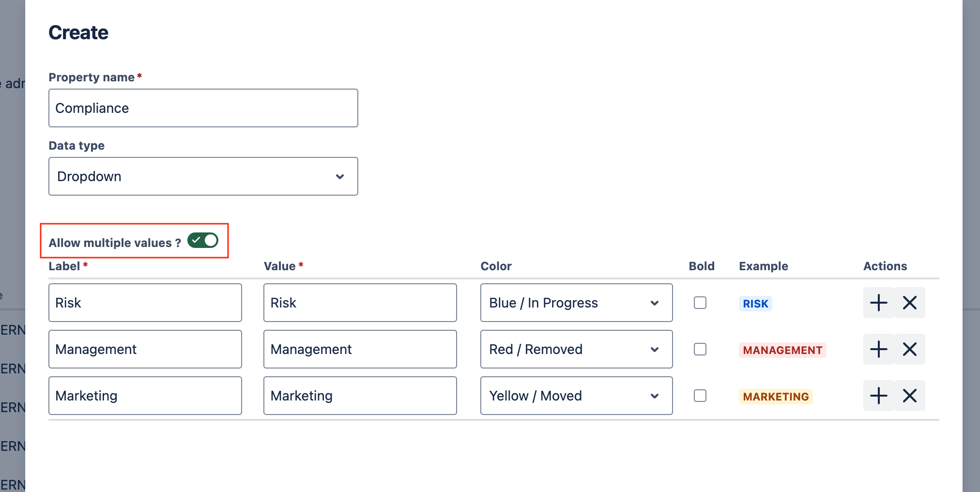Remove the Risk option row

(x=910, y=303)
